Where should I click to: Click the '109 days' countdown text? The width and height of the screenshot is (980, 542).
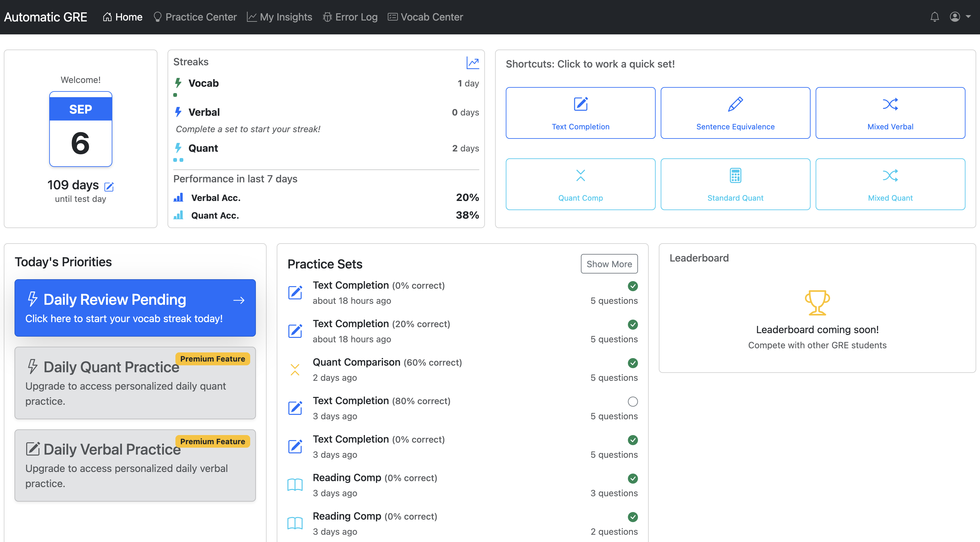coord(73,185)
